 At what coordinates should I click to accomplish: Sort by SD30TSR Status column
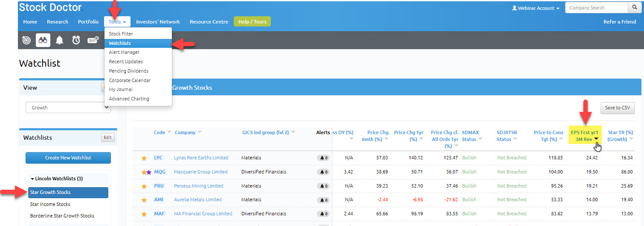(508, 136)
